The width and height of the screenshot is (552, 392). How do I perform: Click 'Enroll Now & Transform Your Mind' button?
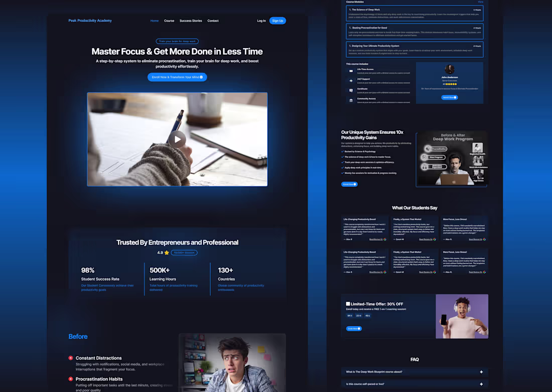(x=177, y=77)
